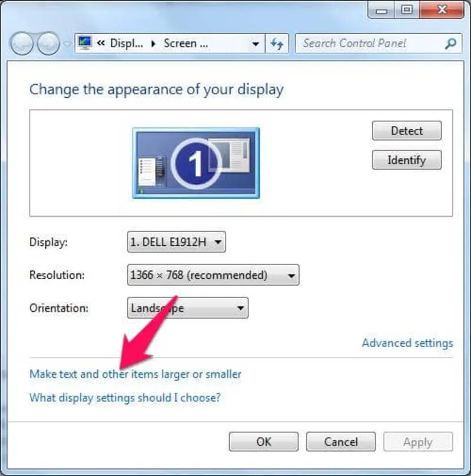Click the Refresh button beside address bar

coord(276,44)
